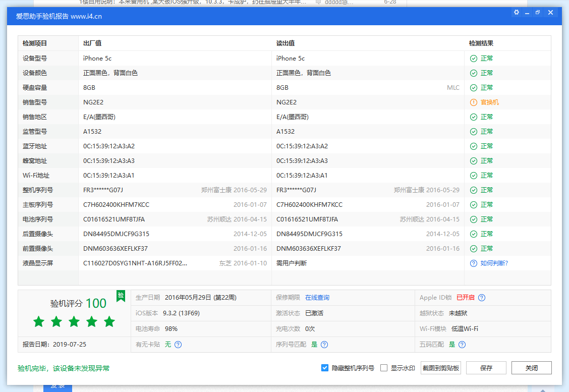Click the green 验 badge icon
This screenshot has height=392, width=569.
click(121, 296)
